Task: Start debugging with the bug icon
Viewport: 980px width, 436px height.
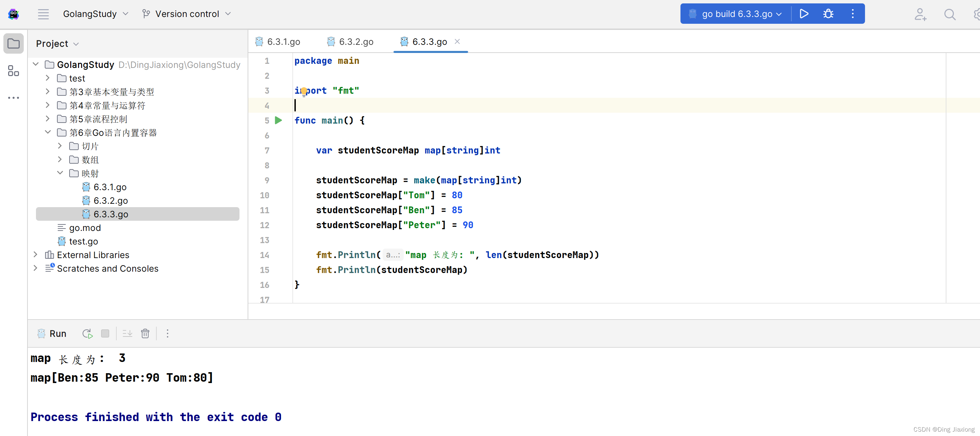Action: [828, 14]
